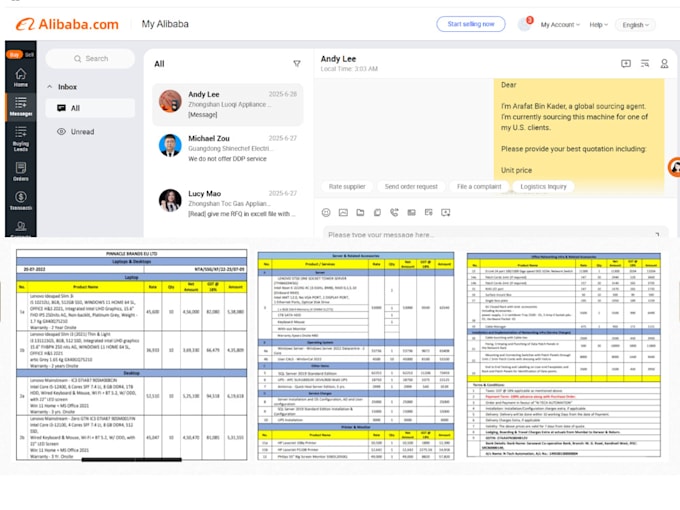
Task: Open the emoji picker icon
Action: coord(326,212)
